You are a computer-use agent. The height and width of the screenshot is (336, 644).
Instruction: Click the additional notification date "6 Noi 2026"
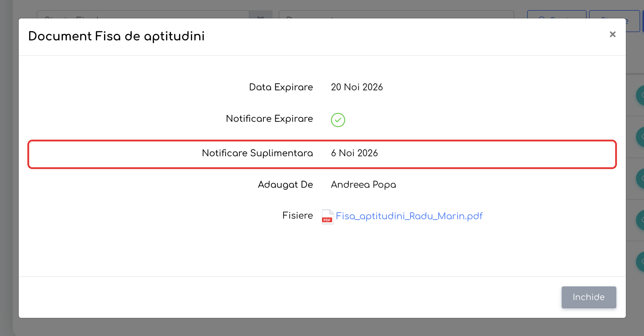tap(354, 153)
